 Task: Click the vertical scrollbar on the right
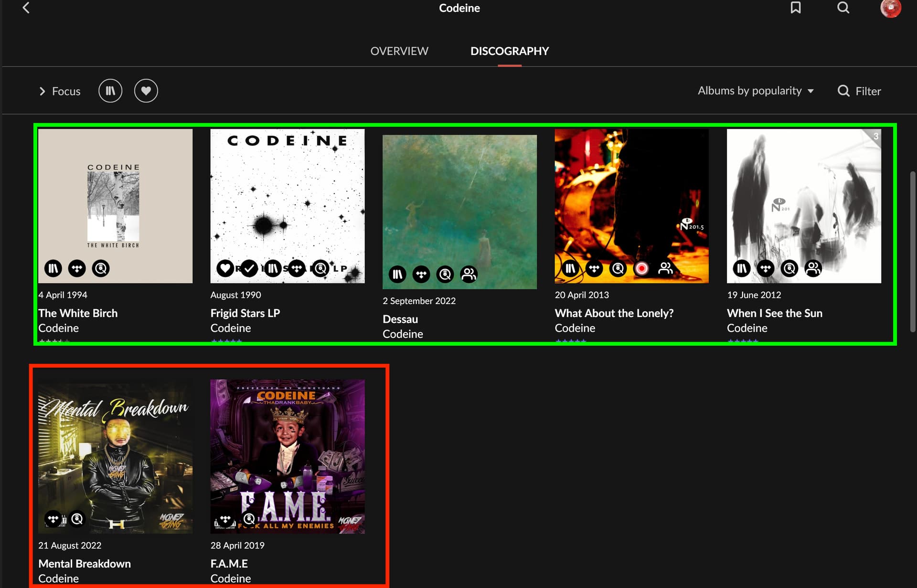913,251
